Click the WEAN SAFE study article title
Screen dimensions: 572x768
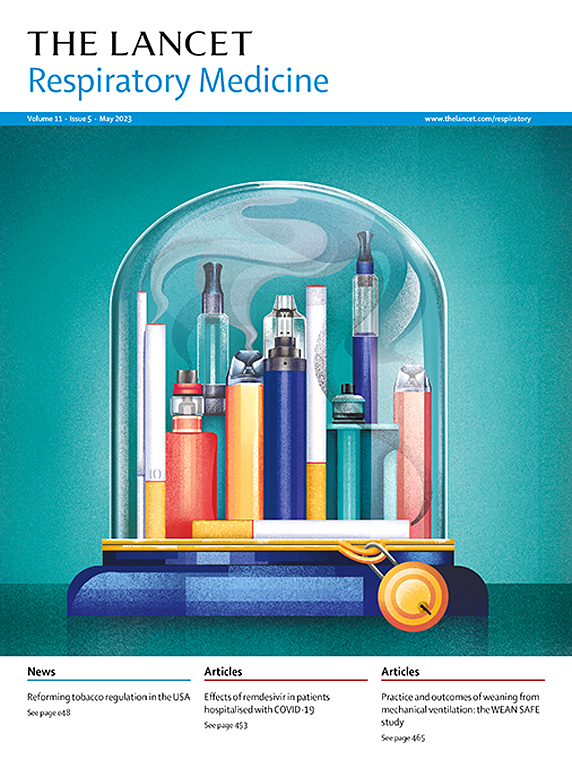[460, 709]
